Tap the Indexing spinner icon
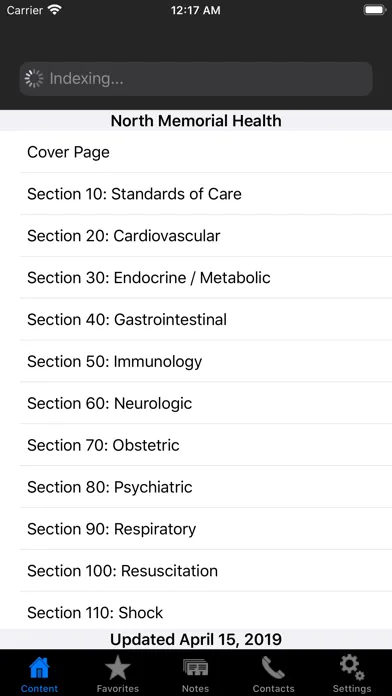The width and height of the screenshot is (392, 696). click(x=34, y=79)
